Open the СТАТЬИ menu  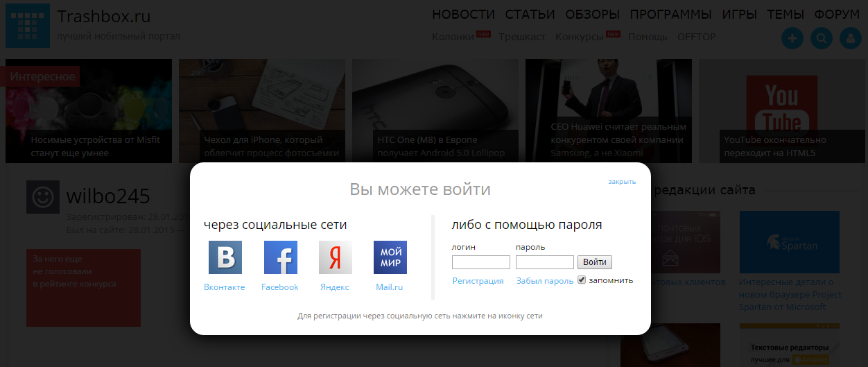click(530, 15)
